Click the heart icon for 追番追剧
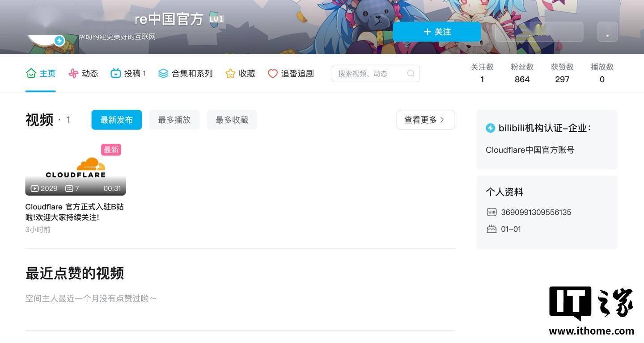The image size is (644, 343). [x=273, y=73]
